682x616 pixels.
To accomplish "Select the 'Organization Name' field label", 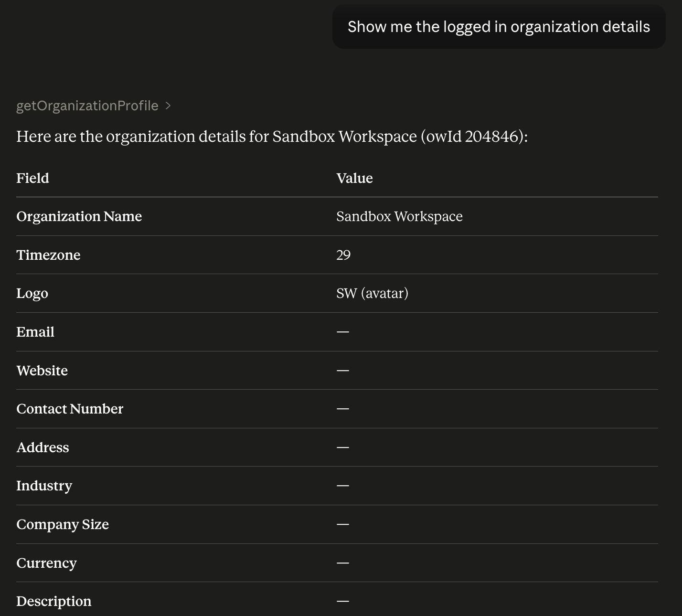I will pyautogui.click(x=79, y=216).
